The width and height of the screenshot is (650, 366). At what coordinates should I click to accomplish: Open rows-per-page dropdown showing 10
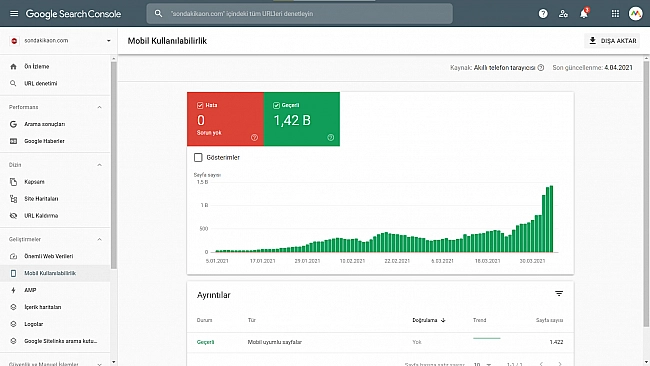click(483, 364)
